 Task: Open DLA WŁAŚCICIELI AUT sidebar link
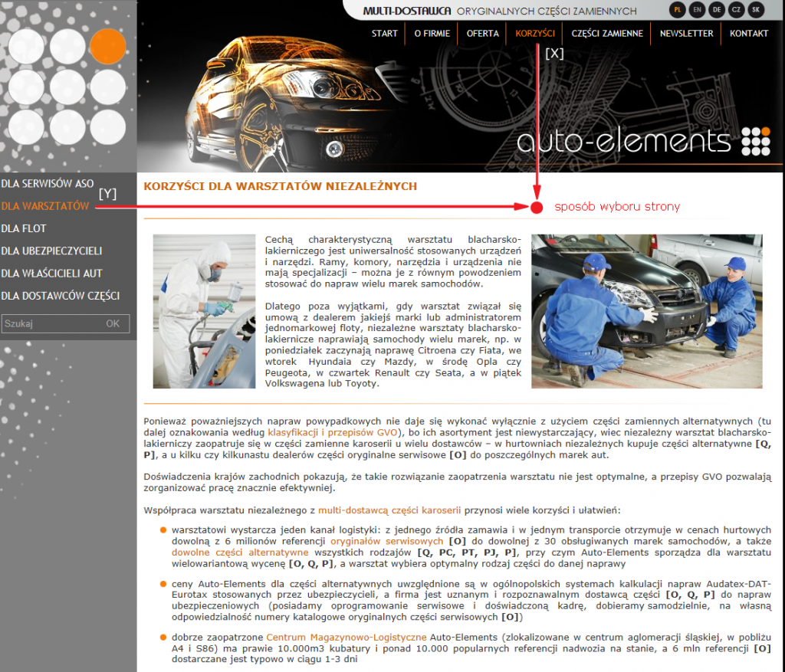51,274
